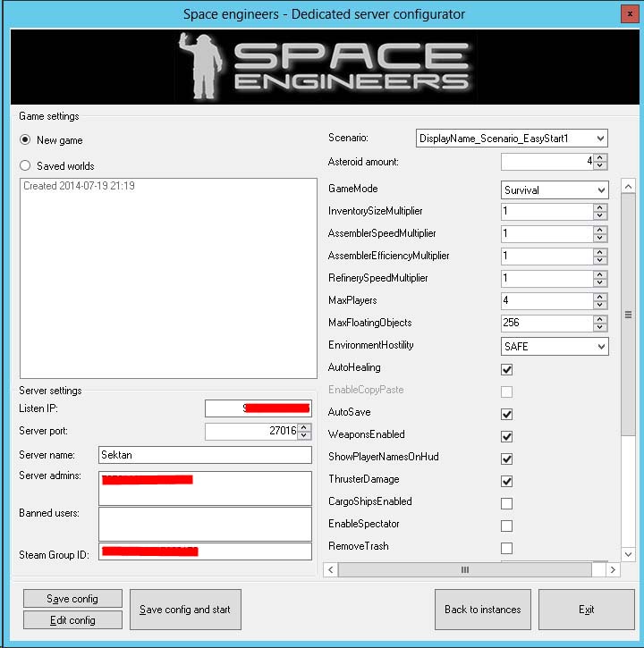The image size is (644, 648).
Task: Increase AssemblerEfficiencyMultiplier value
Action: coord(600,252)
